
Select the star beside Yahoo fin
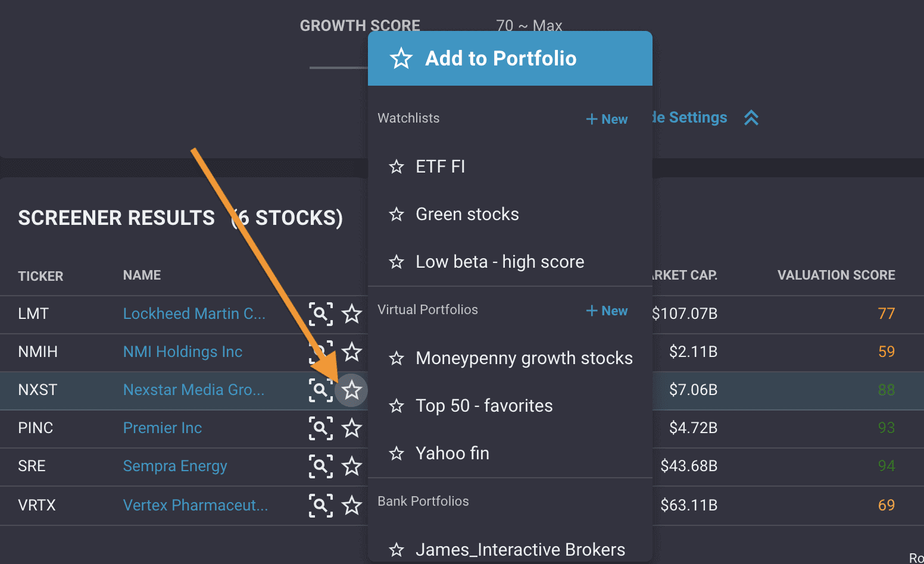[397, 453]
